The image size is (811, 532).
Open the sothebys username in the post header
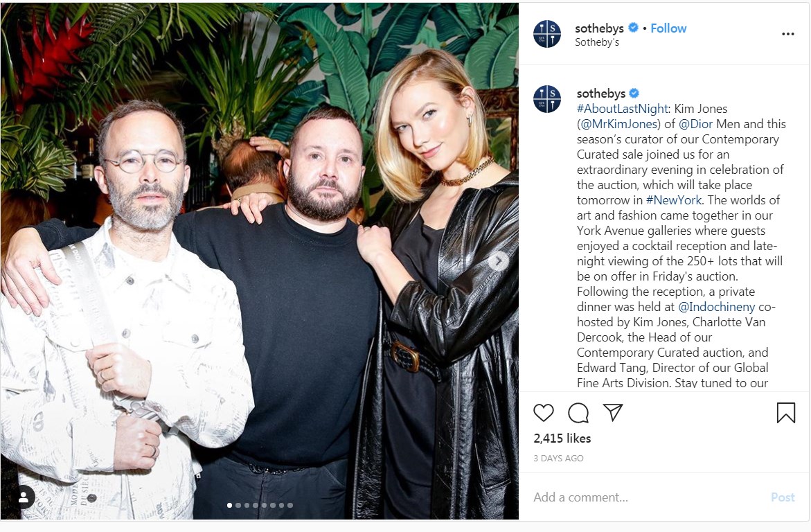click(600, 28)
